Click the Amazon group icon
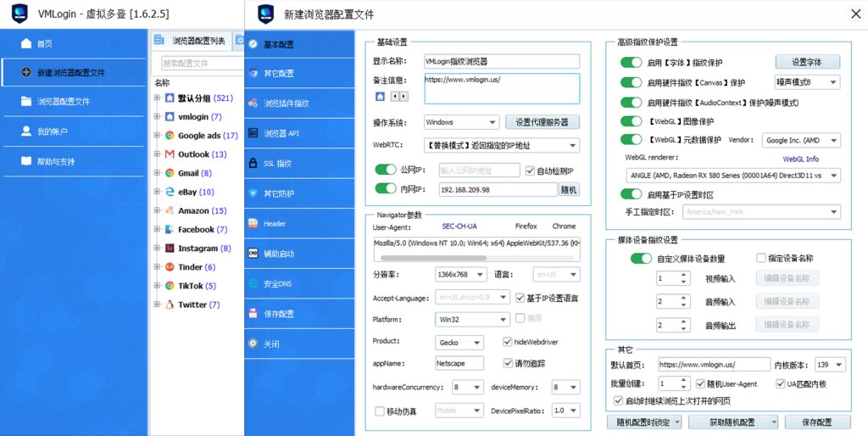The width and height of the screenshot is (868, 436). 170,210
